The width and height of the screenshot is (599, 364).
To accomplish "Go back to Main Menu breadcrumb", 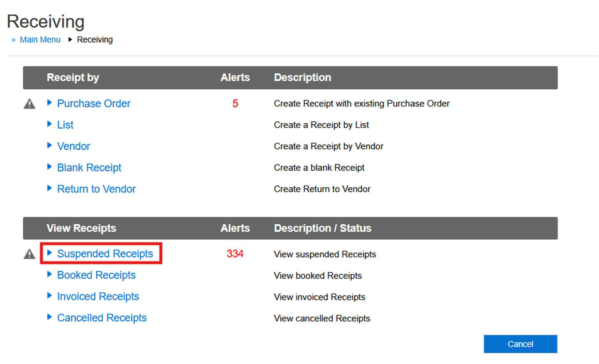I will [40, 40].
